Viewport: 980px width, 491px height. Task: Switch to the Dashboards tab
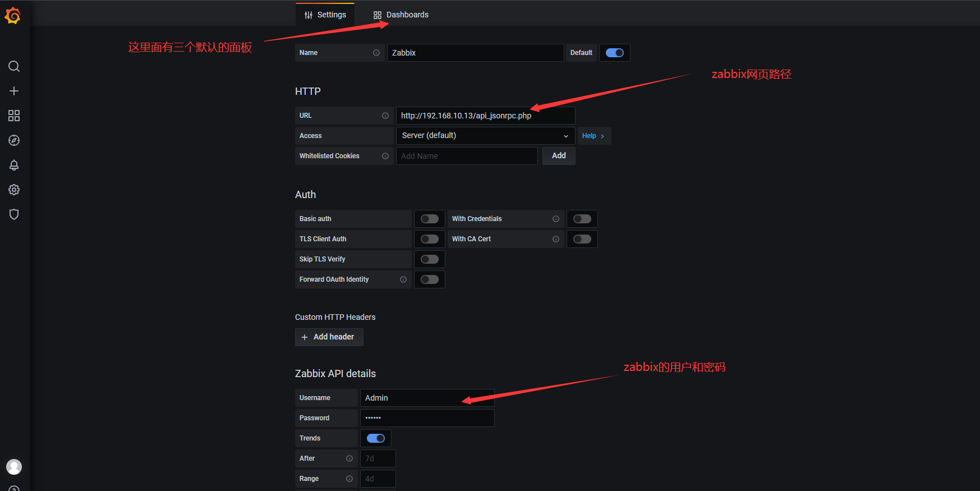(401, 15)
